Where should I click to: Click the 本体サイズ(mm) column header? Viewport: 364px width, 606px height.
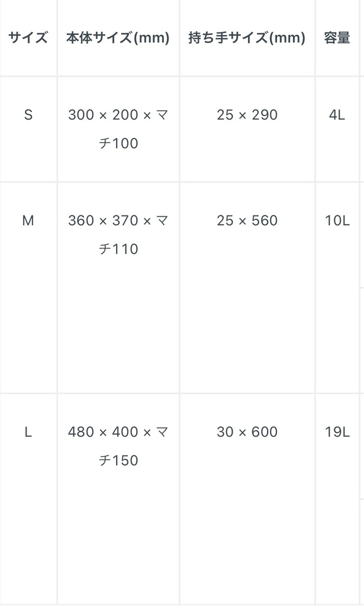pyautogui.click(x=118, y=38)
